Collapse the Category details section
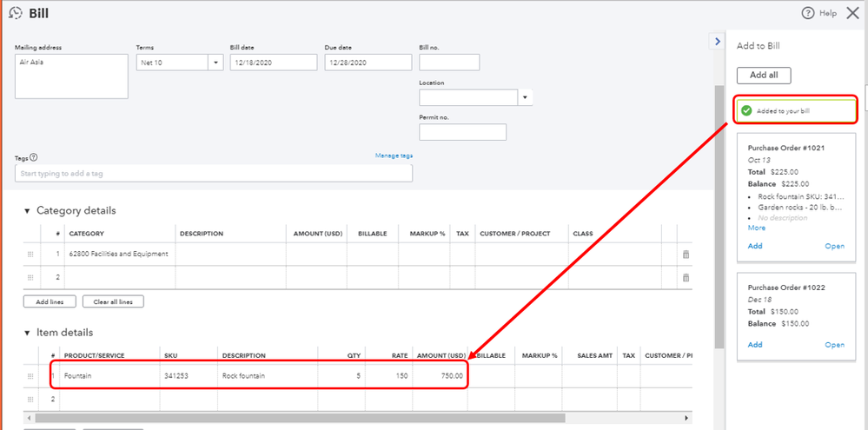This screenshot has width=868, height=430. pos(27,210)
